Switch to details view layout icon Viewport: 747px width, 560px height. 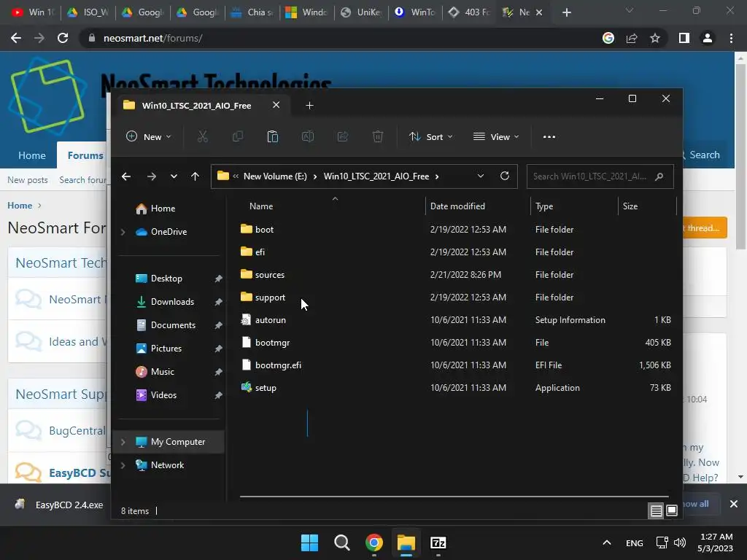point(656,511)
